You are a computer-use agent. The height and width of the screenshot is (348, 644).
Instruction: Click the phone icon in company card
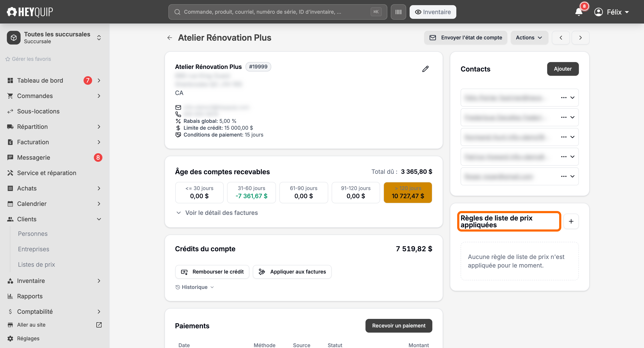(178, 114)
